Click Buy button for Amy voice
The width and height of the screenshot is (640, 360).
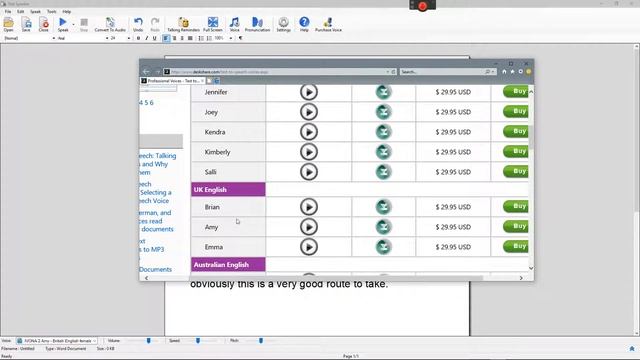(516, 227)
